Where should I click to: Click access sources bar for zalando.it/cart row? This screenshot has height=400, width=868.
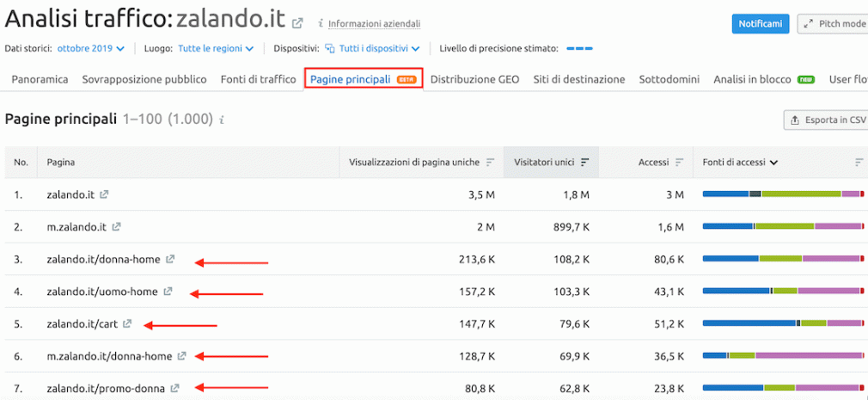(x=783, y=323)
